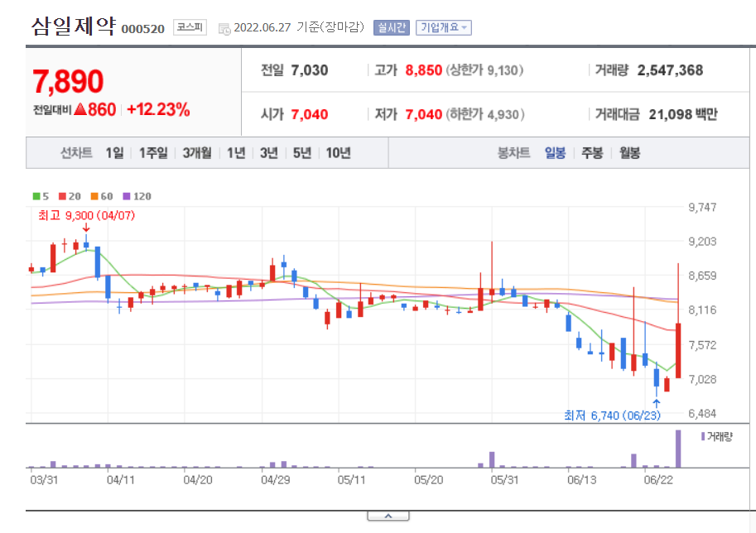Click the tallest volume bar at the right
756x533 pixels.
678,449
